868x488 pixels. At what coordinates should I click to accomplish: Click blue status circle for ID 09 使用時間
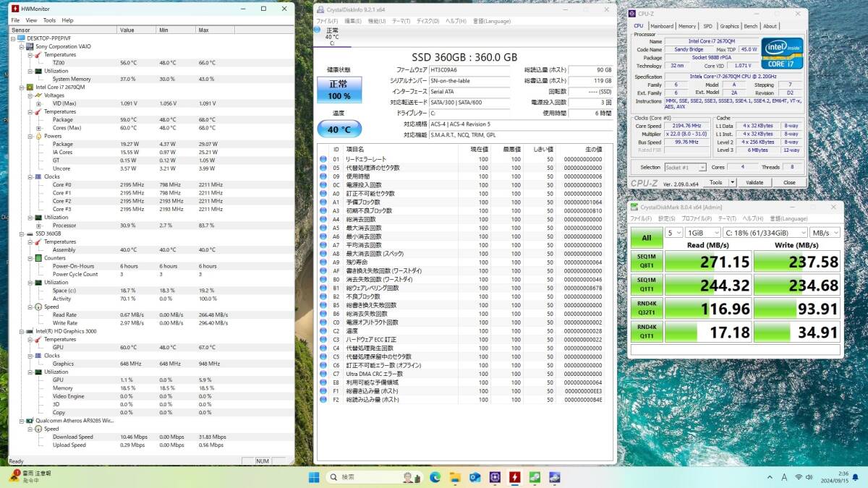(323, 176)
